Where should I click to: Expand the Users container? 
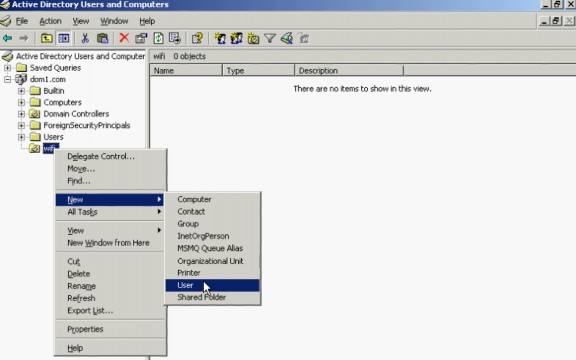pyautogui.click(x=21, y=137)
